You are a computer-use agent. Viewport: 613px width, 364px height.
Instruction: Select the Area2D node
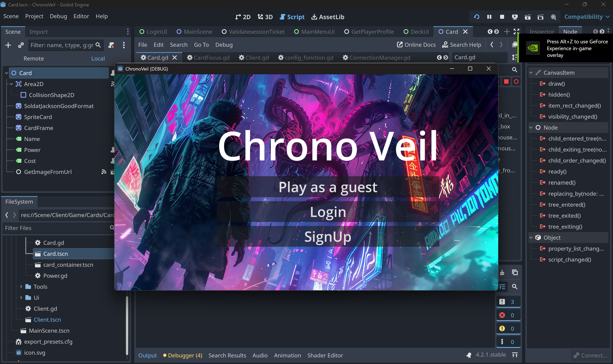34,84
